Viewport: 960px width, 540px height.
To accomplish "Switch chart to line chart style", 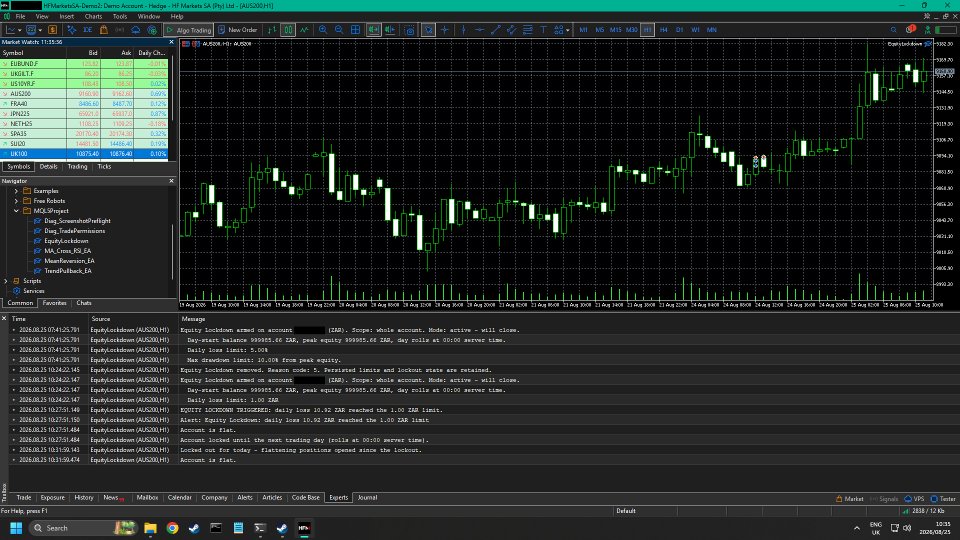I will click(x=304, y=29).
